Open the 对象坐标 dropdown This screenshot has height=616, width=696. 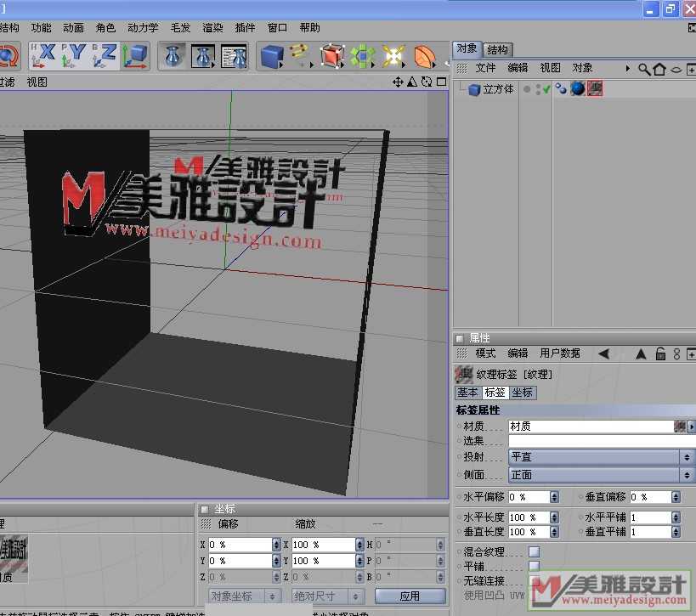pos(244,596)
